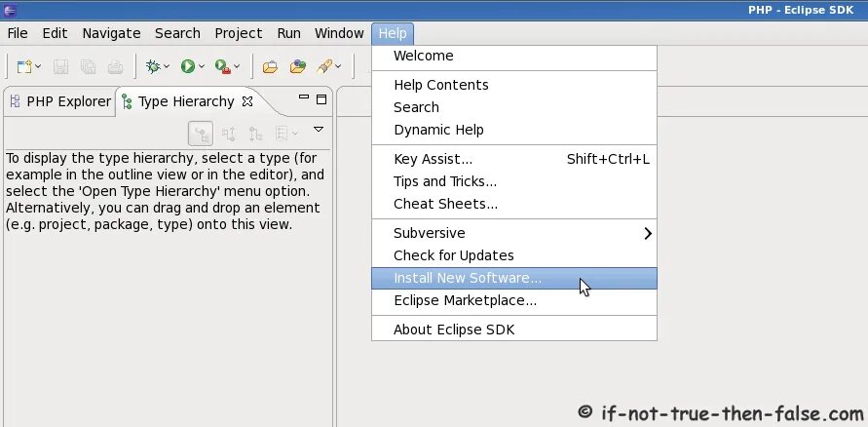The height and width of the screenshot is (427, 868).
Task: Maximize the Type Hierarchy view panel
Action: (322, 98)
